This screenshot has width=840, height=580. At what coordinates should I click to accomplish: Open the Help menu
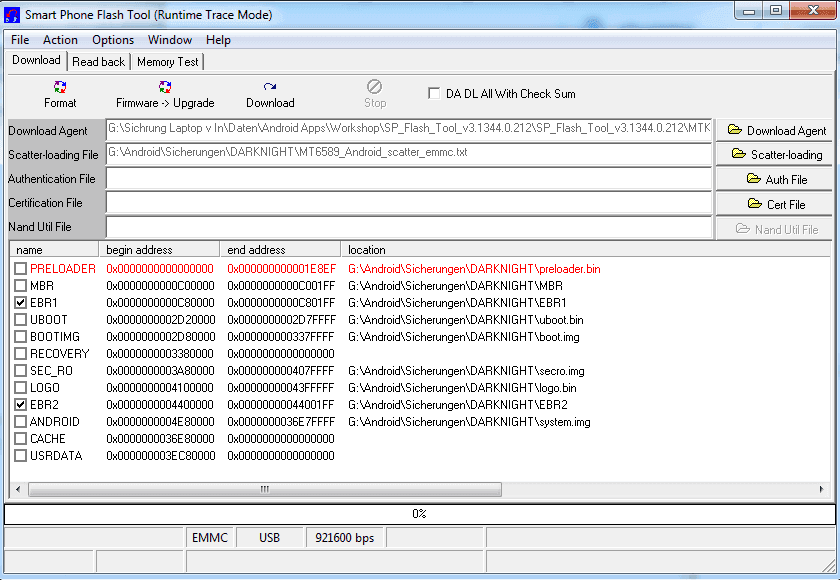tap(218, 40)
